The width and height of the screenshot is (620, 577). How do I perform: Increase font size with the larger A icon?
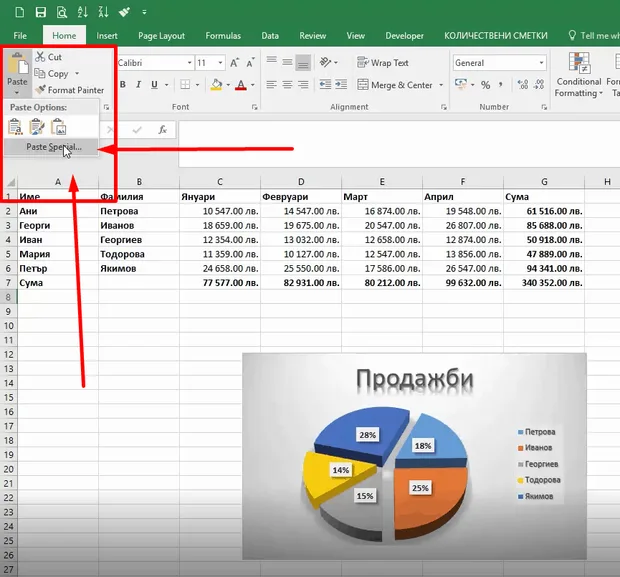coord(234,63)
